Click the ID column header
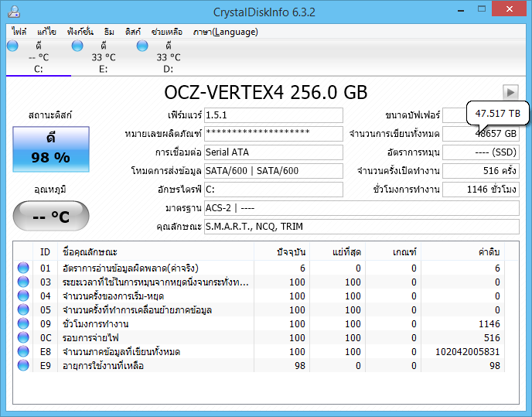Viewport: 532px width, 417px height. click(x=45, y=252)
